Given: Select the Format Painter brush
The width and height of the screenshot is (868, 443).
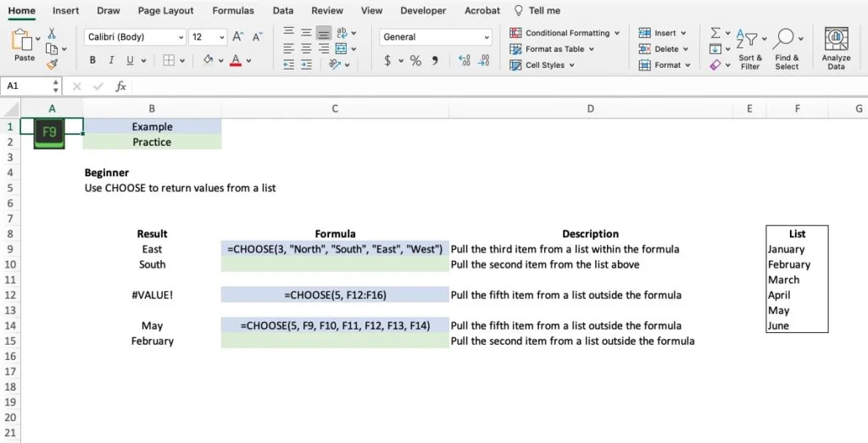Looking at the screenshot, I should (x=52, y=64).
